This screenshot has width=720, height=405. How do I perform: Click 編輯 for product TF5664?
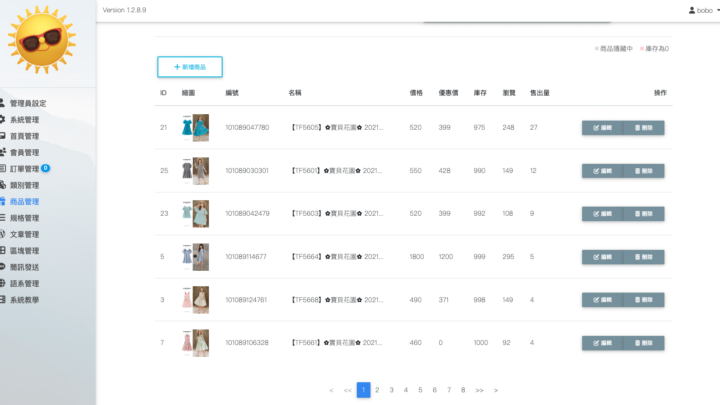(602, 257)
